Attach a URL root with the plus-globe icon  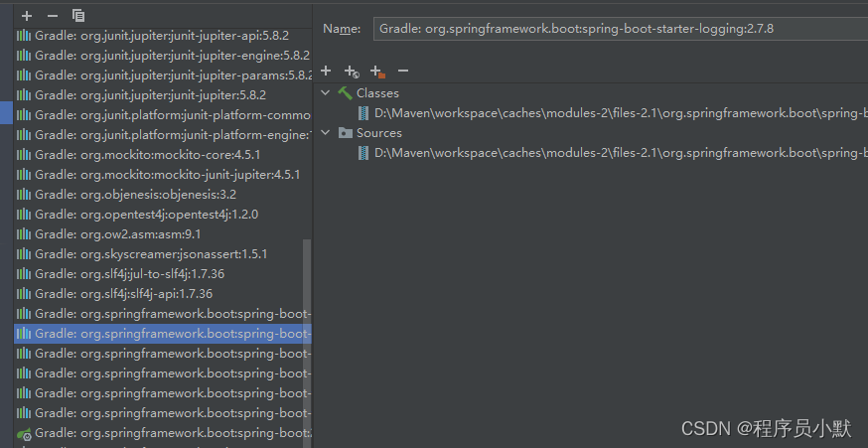(352, 72)
